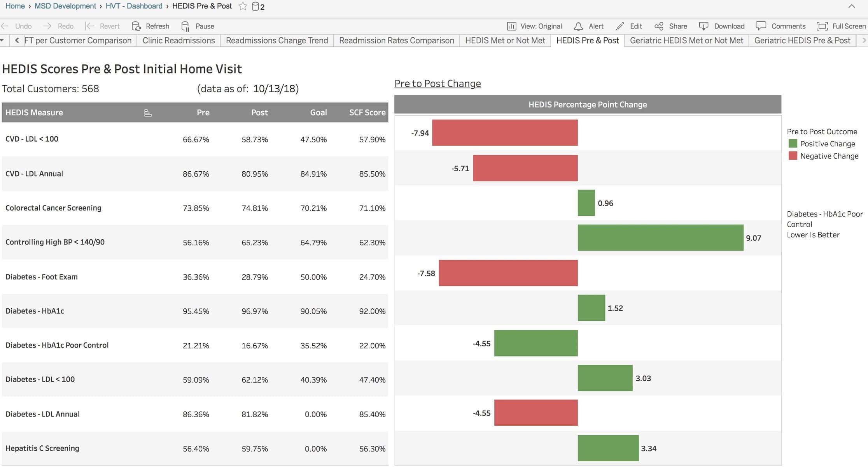Click the red -7.94 bar for CVD LDL<100
The width and height of the screenshot is (868, 471).
[x=505, y=133]
